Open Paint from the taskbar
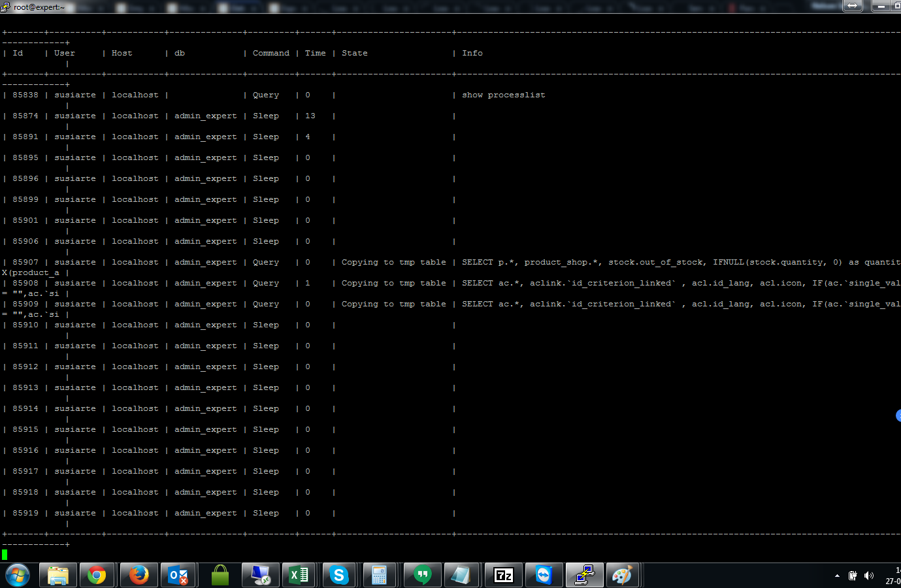This screenshot has height=588, width=901. click(622, 576)
